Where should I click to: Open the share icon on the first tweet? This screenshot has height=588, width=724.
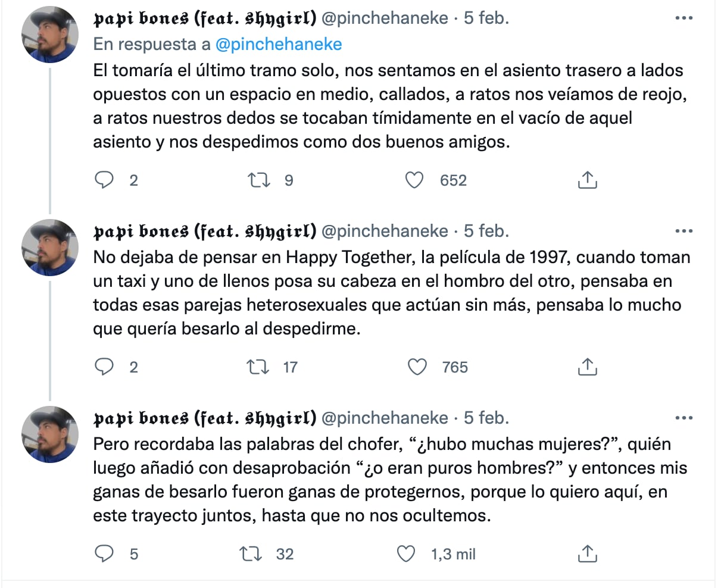[x=588, y=180]
